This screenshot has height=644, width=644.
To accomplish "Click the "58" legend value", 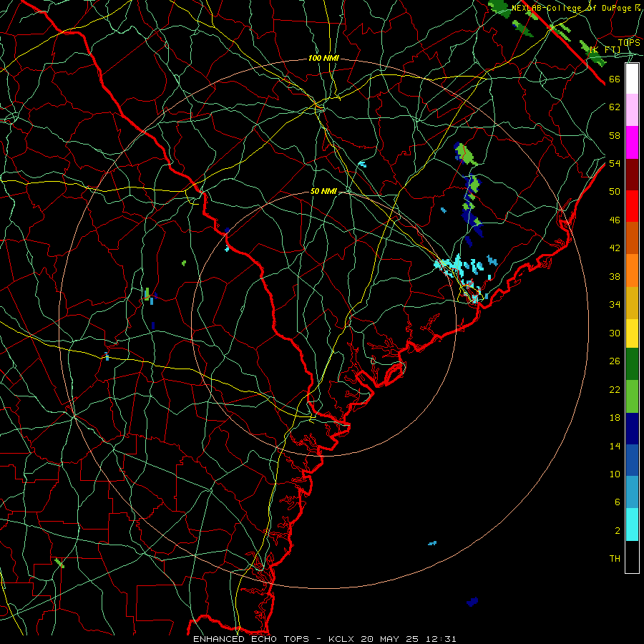I will [615, 135].
